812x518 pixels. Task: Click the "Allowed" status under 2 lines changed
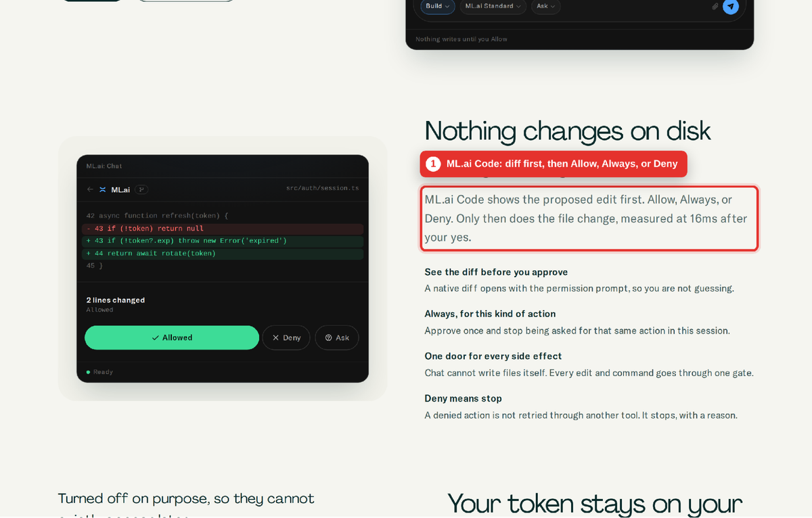click(x=99, y=310)
